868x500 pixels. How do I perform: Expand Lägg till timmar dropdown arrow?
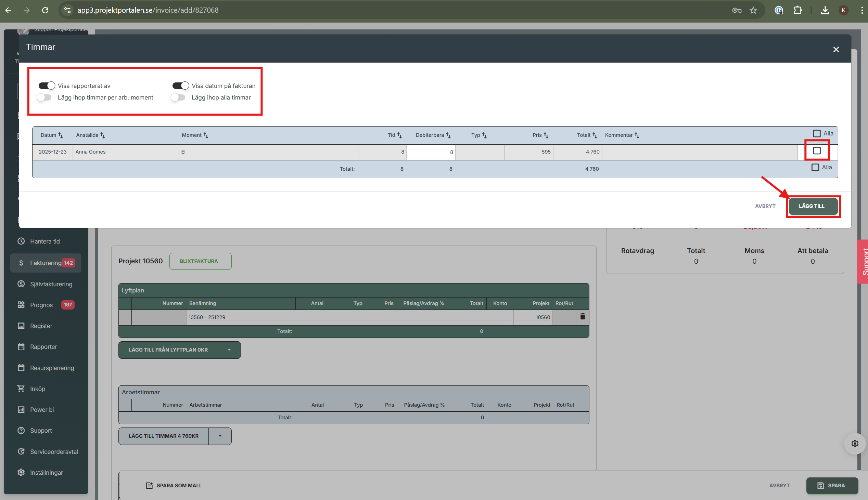220,436
